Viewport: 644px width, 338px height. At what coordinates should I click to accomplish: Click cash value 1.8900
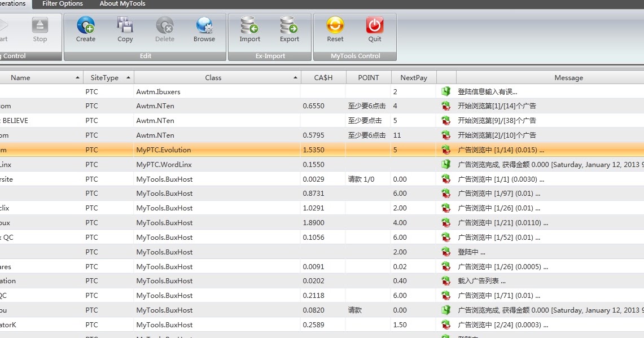(x=313, y=222)
